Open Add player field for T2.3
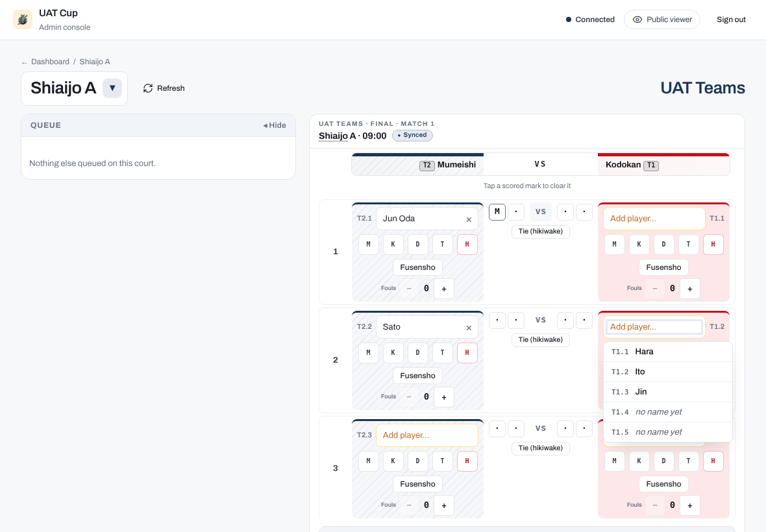The height and width of the screenshot is (532, 766). pyautogui.click(x=427, y=435)
